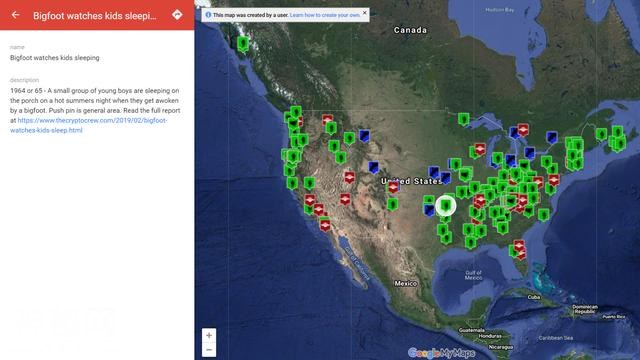640x360 pixels.
Task: Click the 'Cuba' map label
Action: [x=534, y=297]
